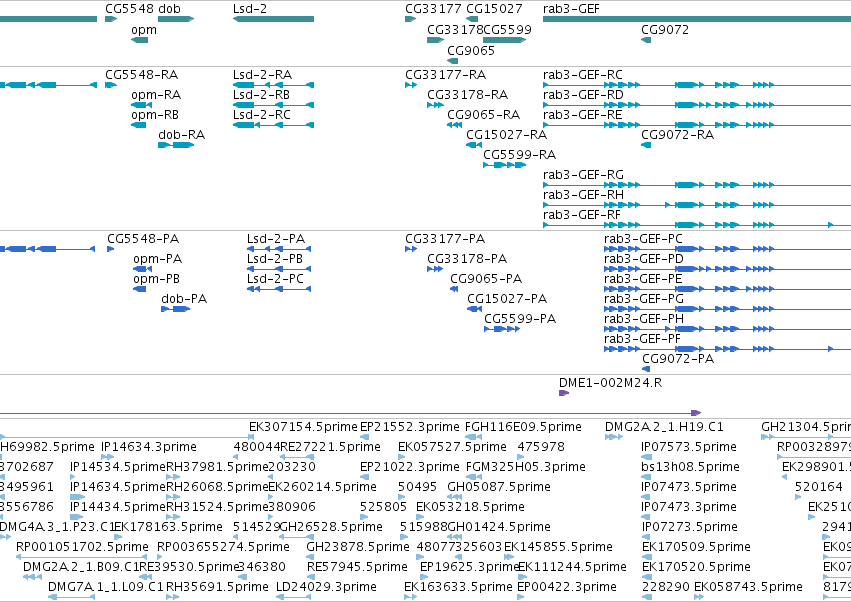Select the opm-PA protein label
This screenshot has height=602, width=851.
[x=157, y=259]
